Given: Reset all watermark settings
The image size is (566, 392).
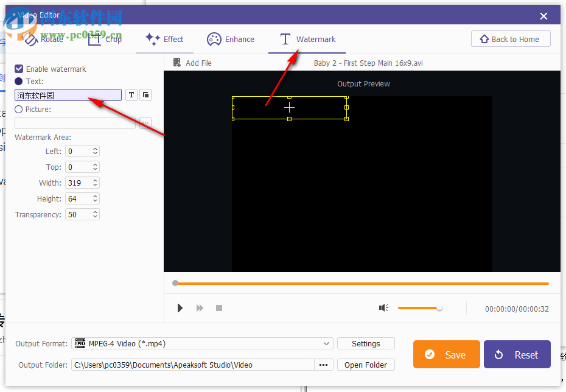Looking at the screenshot, I should 517,354.
